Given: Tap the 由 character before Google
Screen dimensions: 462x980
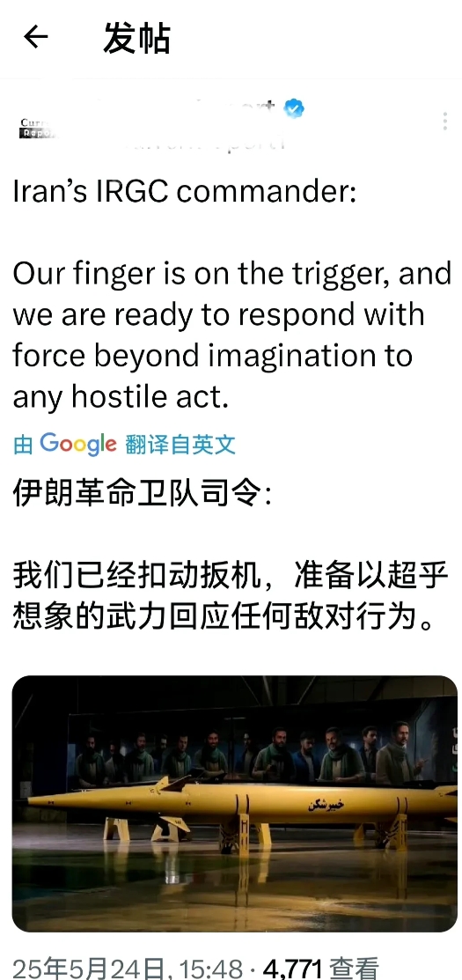Looking at the screenshot, I should 24,445.
